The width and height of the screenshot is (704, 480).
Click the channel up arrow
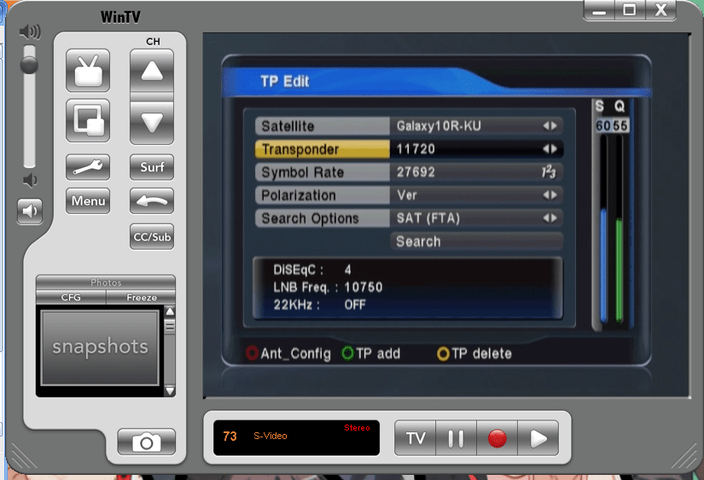pos(152,71)
